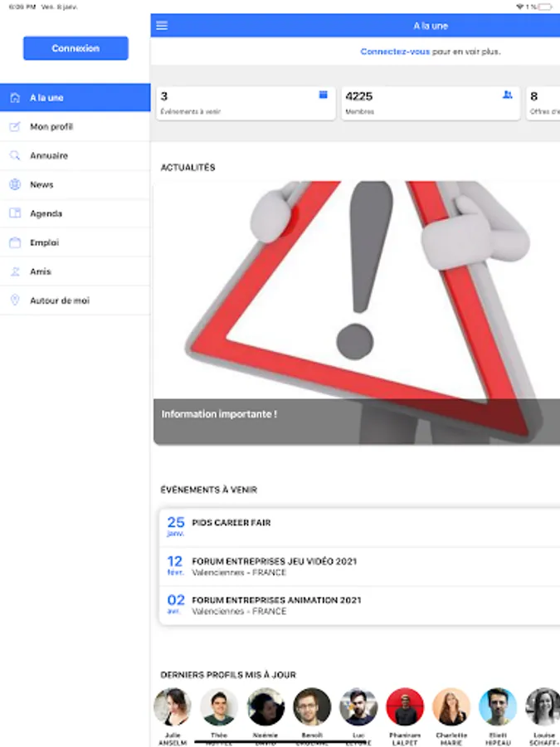Open the PIDS CAREER FAIR event
Screen dimensions: 560x747
[x=359, y=528]
